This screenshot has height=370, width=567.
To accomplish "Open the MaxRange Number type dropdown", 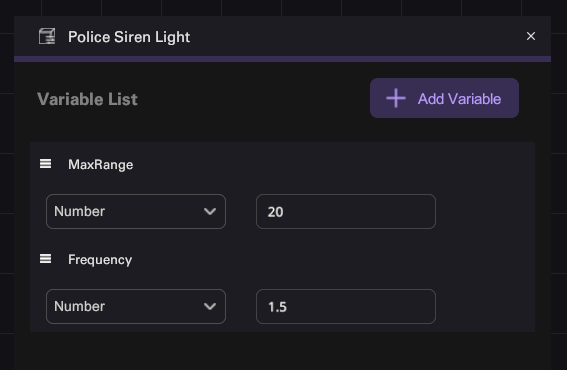I will click(136, 212).
